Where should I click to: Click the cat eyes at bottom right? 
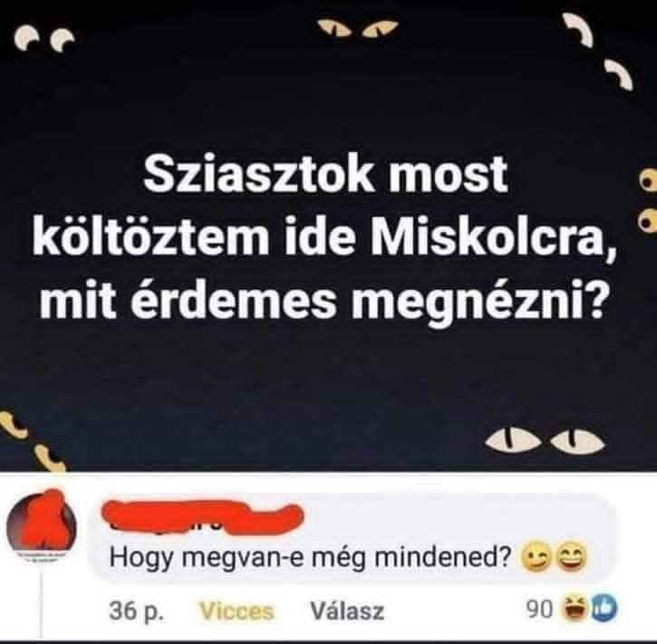point(546,441)
